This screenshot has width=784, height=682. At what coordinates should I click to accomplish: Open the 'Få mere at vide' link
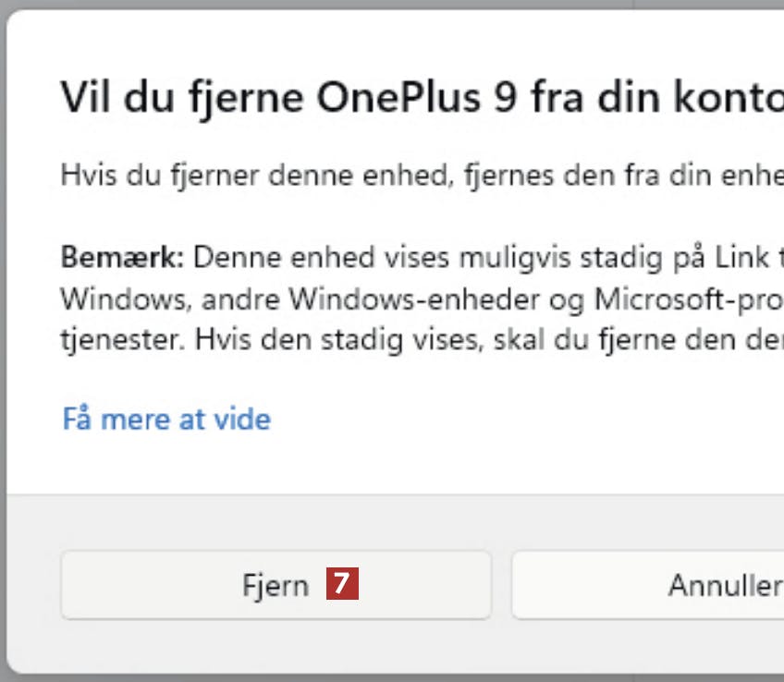(166, 419)
